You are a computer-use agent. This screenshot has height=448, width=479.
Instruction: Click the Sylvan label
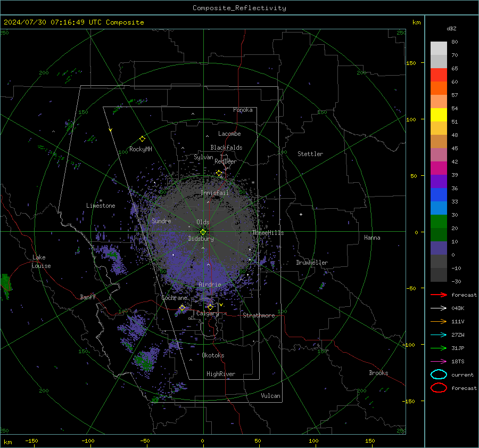coord(203,157)
